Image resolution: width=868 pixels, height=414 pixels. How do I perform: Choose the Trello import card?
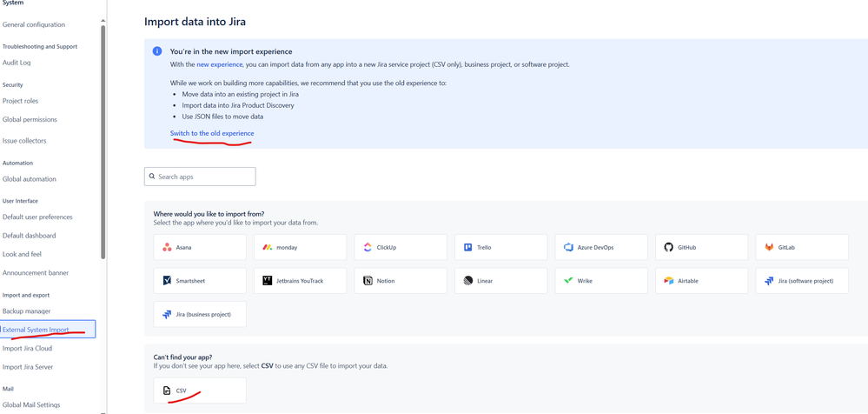tap(501, 247)
